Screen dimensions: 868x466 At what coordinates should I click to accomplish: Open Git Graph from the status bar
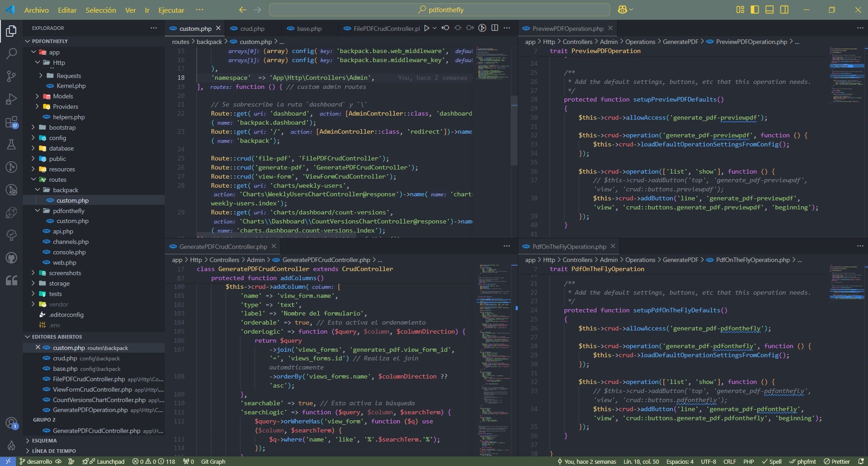[213, 461]
